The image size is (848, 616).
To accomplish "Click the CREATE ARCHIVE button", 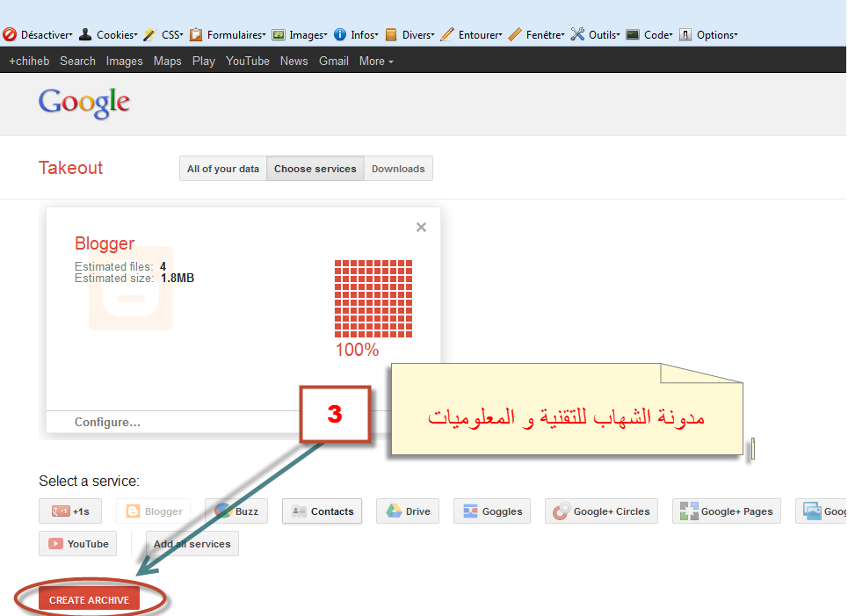I will pos(90,600).
